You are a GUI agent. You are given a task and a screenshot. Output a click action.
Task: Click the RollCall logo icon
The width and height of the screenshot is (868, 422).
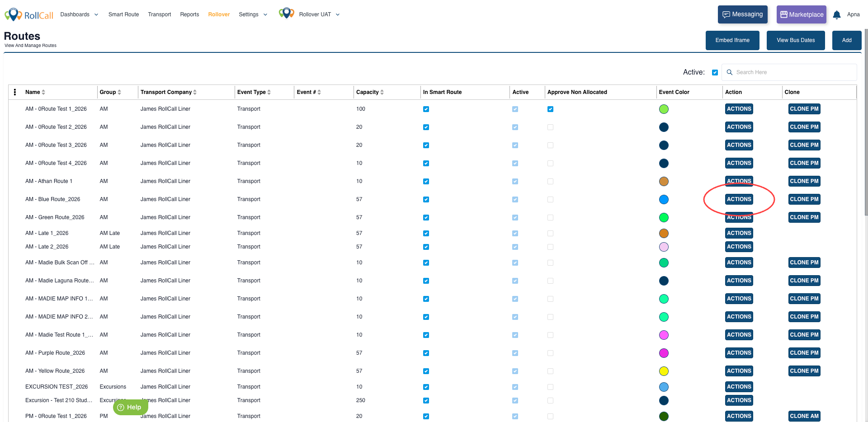point(14,14)
